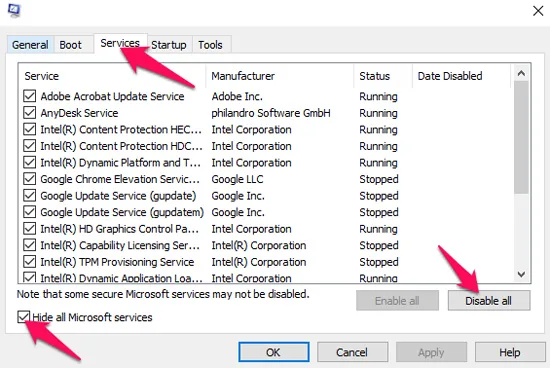Image resolution: width=550 pixels, height=368 pixels.
Task: Close the System Configuration dialog
Action: [538, 11]
